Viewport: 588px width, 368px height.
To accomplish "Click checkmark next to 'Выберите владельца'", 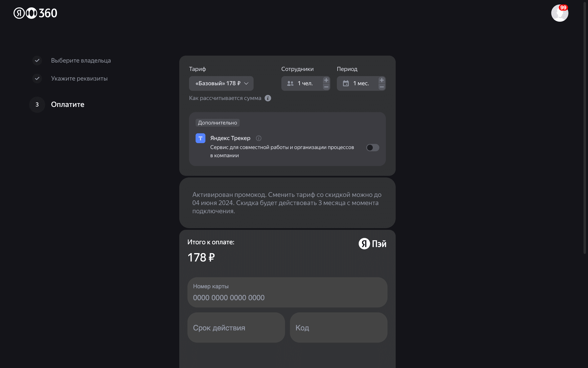I will coord(37,60).
